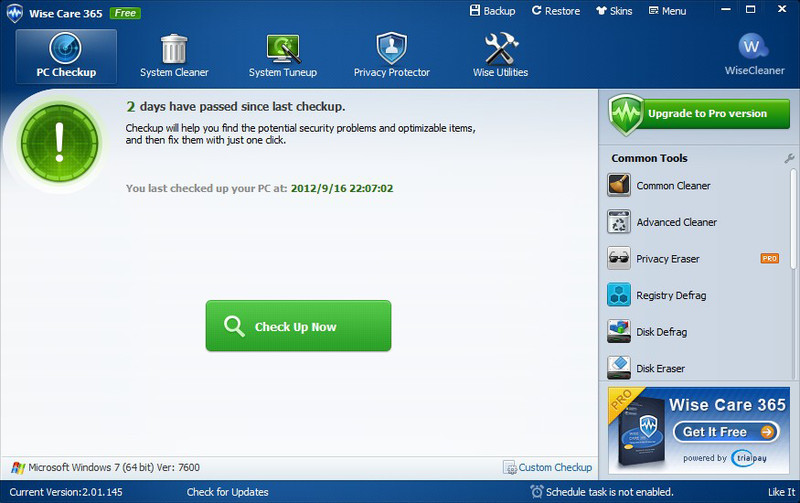Viewport: 800px width, 503px height.
Task: Open the System Tuneup tab
Action: [283, 56]
